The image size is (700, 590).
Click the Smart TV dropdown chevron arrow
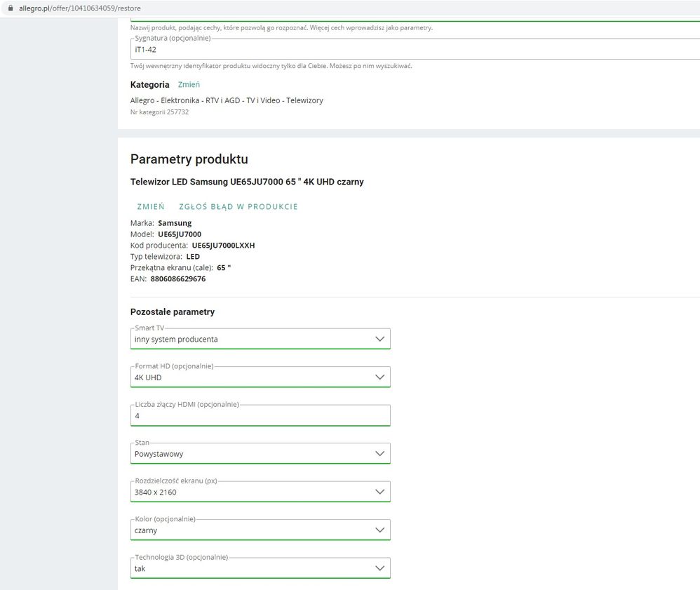coord(380,339)
